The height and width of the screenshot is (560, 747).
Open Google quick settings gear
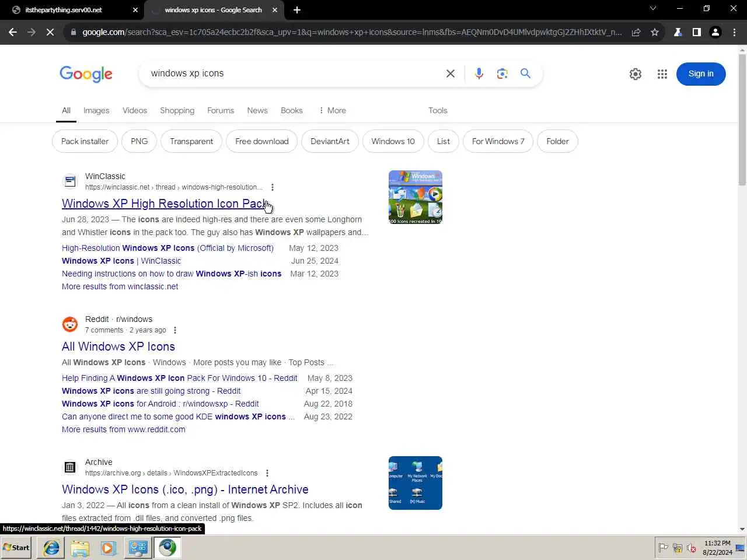tap(636, 74)
